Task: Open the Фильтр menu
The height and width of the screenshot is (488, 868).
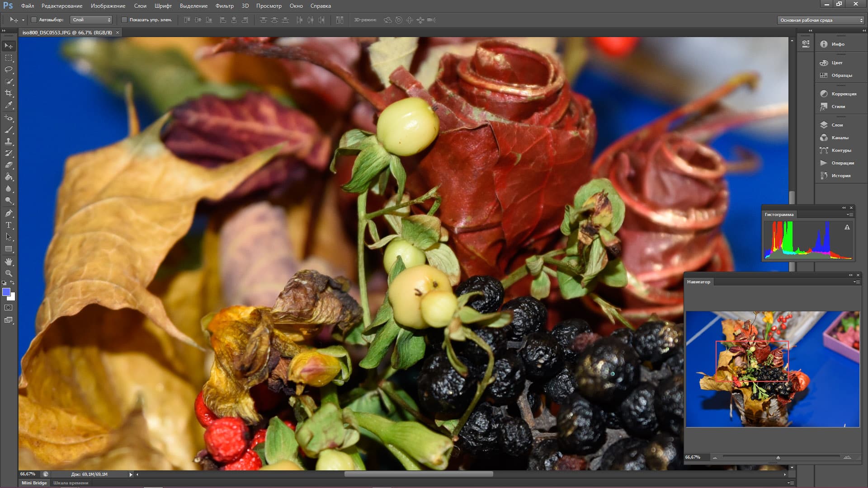Action: [224, 6]
